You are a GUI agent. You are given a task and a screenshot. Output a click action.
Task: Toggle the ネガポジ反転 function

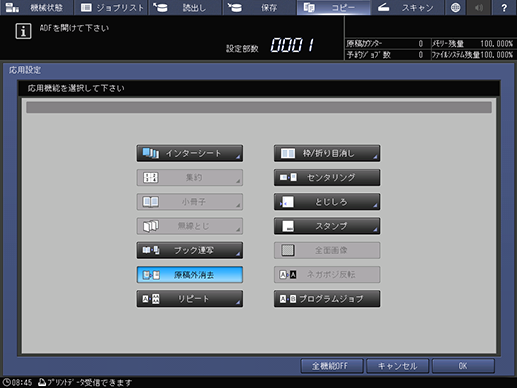pyautogui.click(x=327, y=275)
